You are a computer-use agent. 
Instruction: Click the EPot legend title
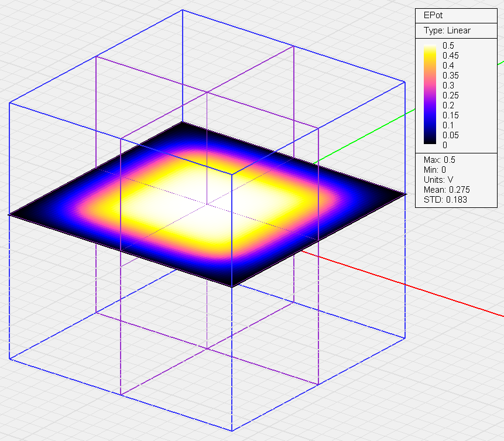pos(433,15)
